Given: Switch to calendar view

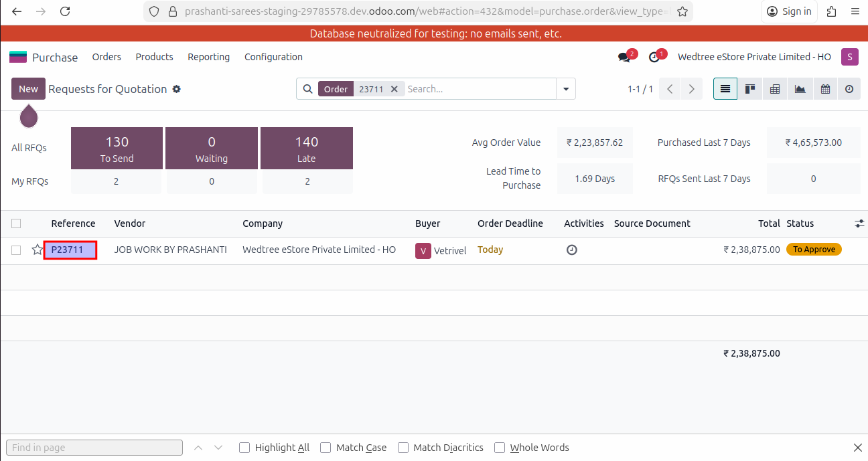Looking at the screenshot, I should (825, 89).
